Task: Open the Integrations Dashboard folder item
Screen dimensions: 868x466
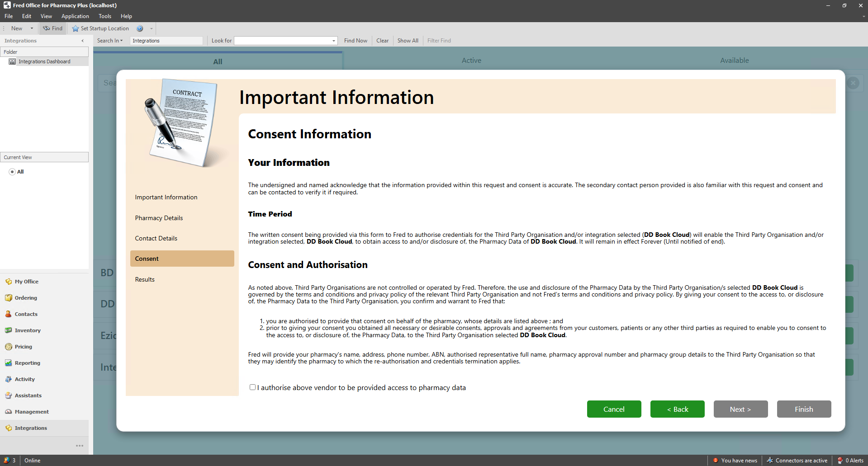Action: (x=44, y=61)
